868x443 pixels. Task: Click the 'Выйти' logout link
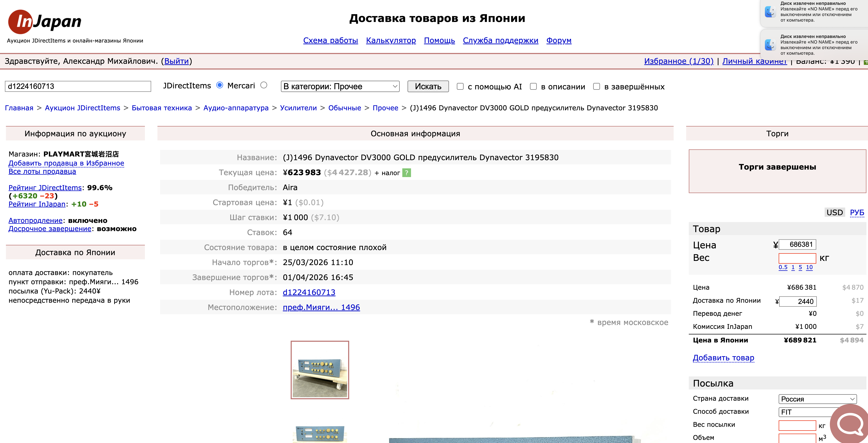click(x=177, y=61)
